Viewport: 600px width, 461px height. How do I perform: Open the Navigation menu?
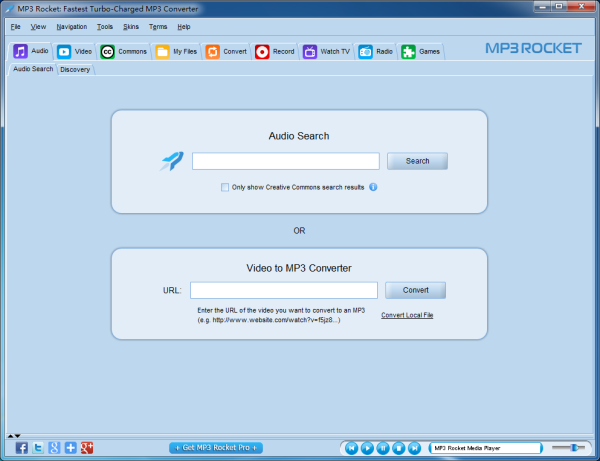72,27
